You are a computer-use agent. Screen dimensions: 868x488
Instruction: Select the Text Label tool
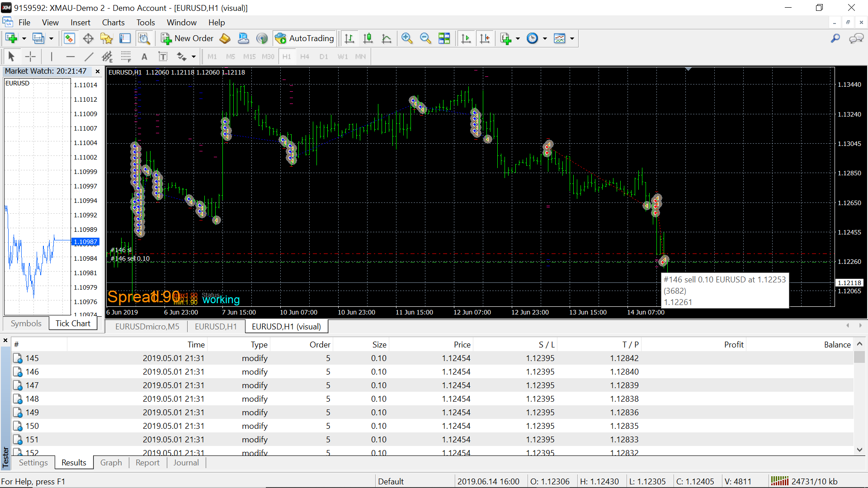coord(163,56)
